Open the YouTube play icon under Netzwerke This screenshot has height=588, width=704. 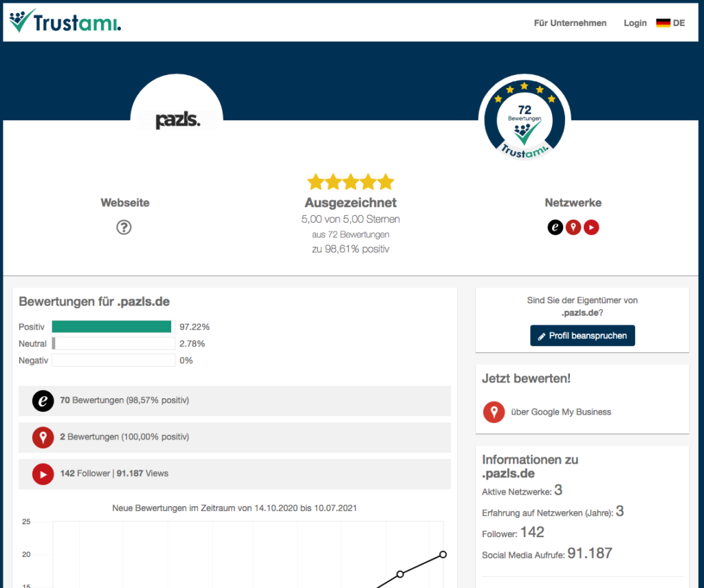(x=591, y=228)
